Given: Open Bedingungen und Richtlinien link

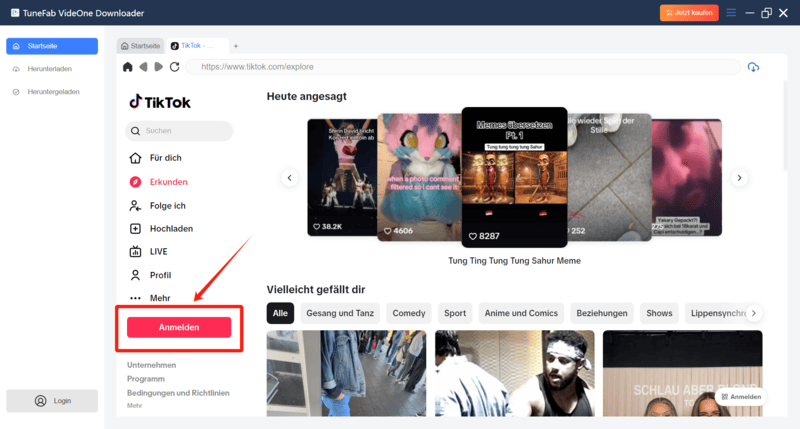Looking at the screenshot, I should pyautogui.click(x=178, y=393).
